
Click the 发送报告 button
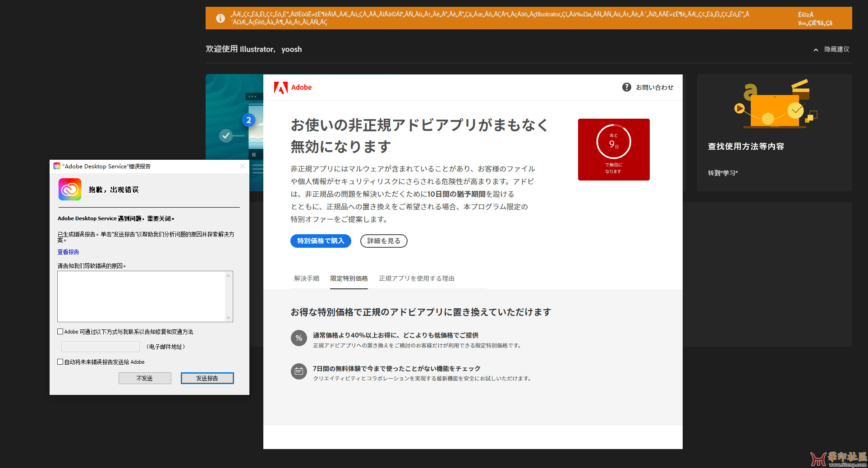[x=207, y=378]
